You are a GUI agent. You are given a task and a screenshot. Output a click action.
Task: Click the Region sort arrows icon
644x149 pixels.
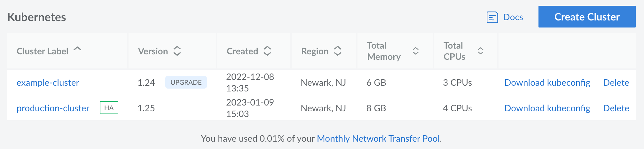[338, 51]
